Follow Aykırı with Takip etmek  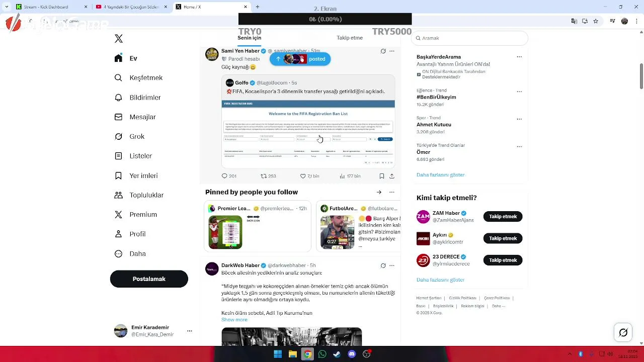click(503, 238)
